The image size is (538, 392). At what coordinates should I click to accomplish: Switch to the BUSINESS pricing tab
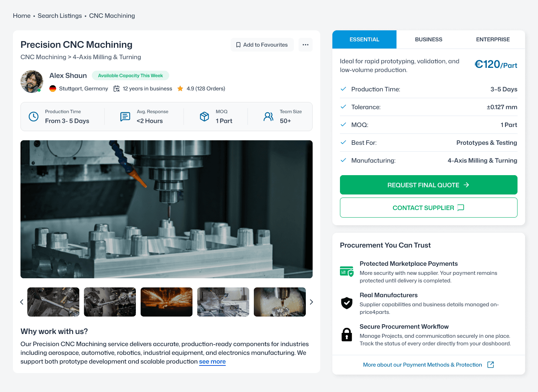pos(429,39)
